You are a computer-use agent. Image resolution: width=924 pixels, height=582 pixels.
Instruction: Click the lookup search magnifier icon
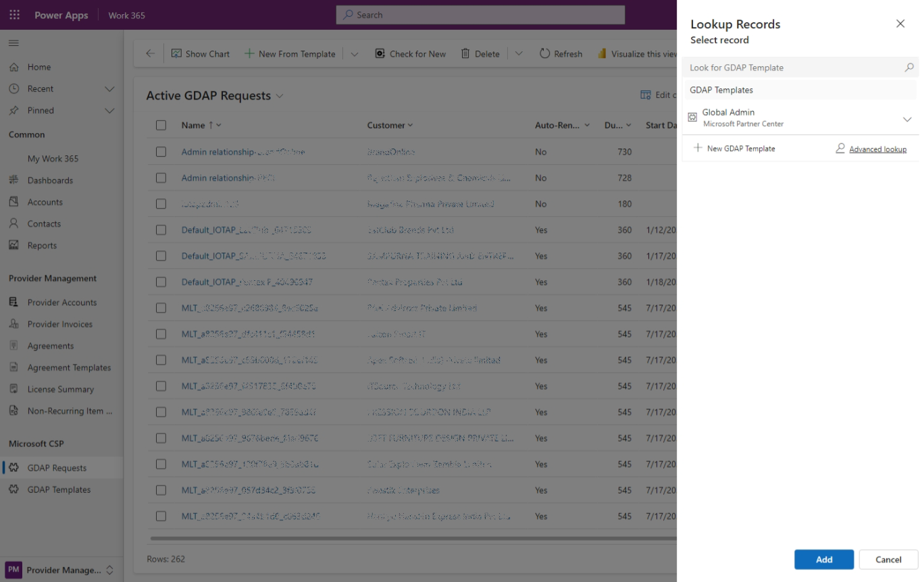click(x=909, y=68)
